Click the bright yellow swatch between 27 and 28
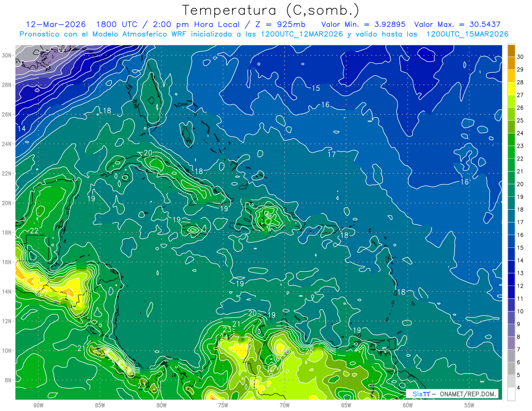 pos(511,89)
